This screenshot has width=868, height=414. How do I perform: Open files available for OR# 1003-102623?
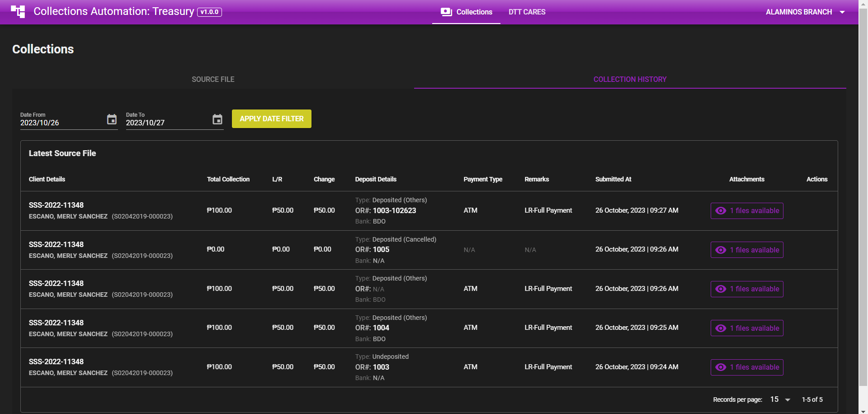tap(747, 211)
